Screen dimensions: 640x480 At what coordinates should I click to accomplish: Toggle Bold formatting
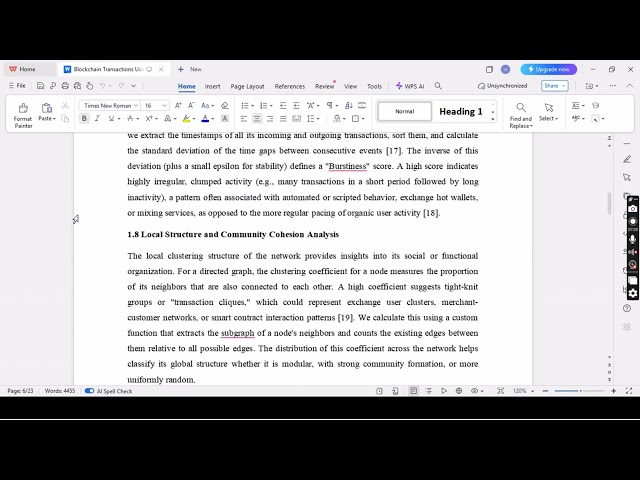[84, 119]
